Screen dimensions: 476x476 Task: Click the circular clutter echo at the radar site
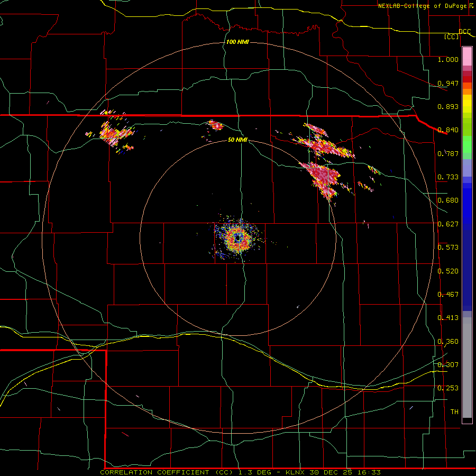(238, 239)
